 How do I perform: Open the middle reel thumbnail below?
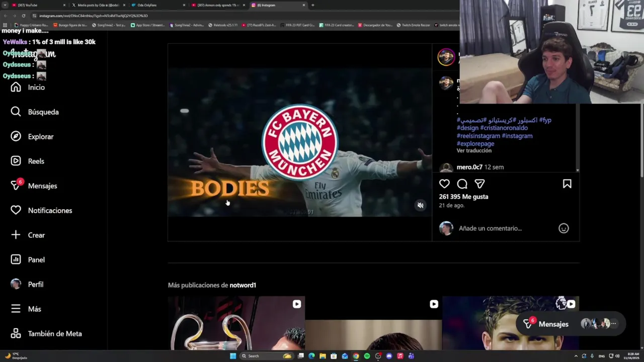(374, 323)
